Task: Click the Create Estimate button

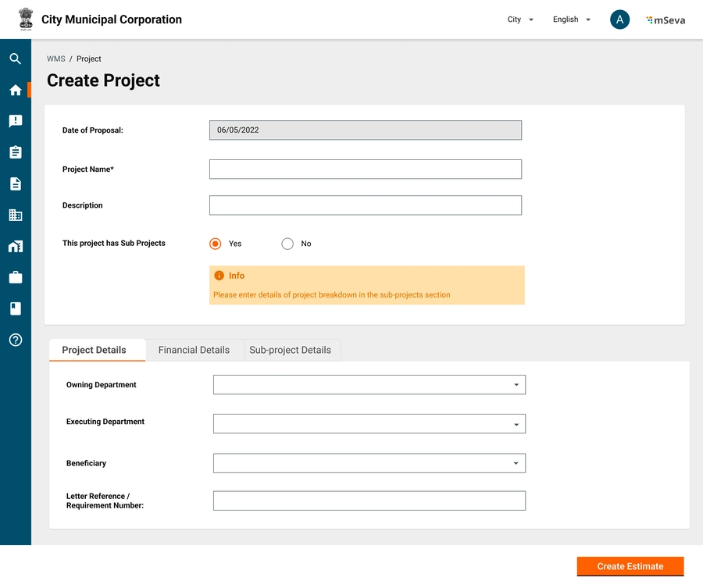Action: coord(630,566)
